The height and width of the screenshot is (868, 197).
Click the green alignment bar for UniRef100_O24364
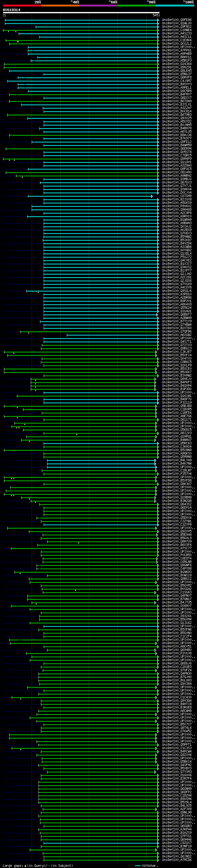point(81,64)
